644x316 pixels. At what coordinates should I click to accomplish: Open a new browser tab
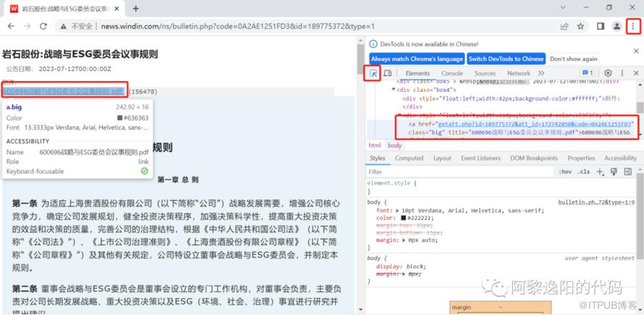(135, 8)
